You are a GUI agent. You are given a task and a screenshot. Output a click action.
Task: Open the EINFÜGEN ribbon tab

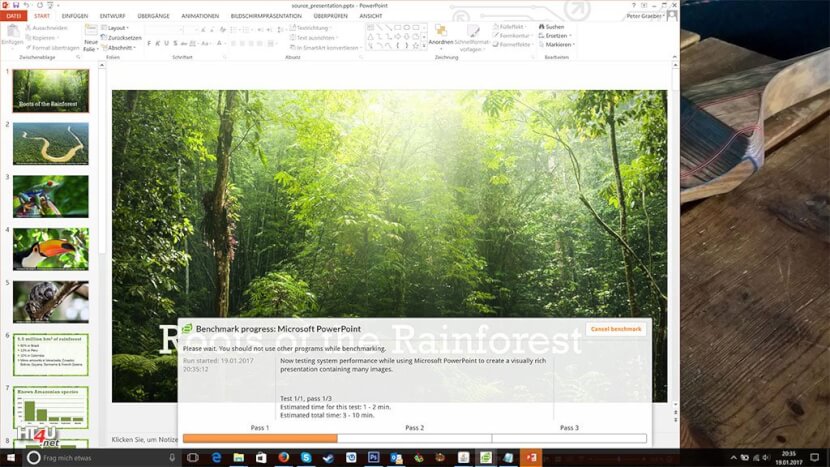coord(75,16)
